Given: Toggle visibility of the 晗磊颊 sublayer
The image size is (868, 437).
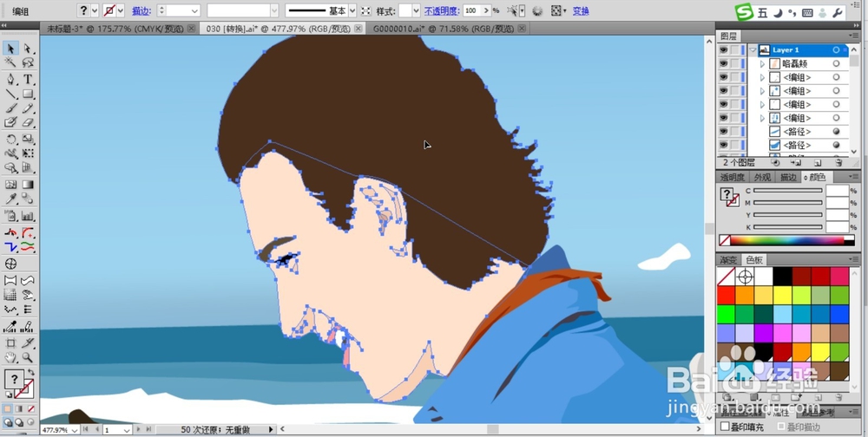Looking at the screenshot, I should click(724, 63).
